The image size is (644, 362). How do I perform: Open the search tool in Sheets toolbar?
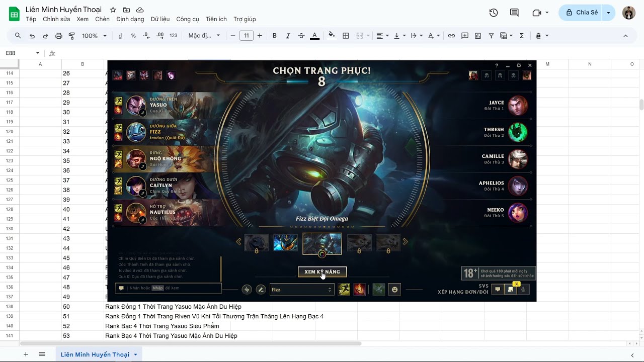coord(18,36)
